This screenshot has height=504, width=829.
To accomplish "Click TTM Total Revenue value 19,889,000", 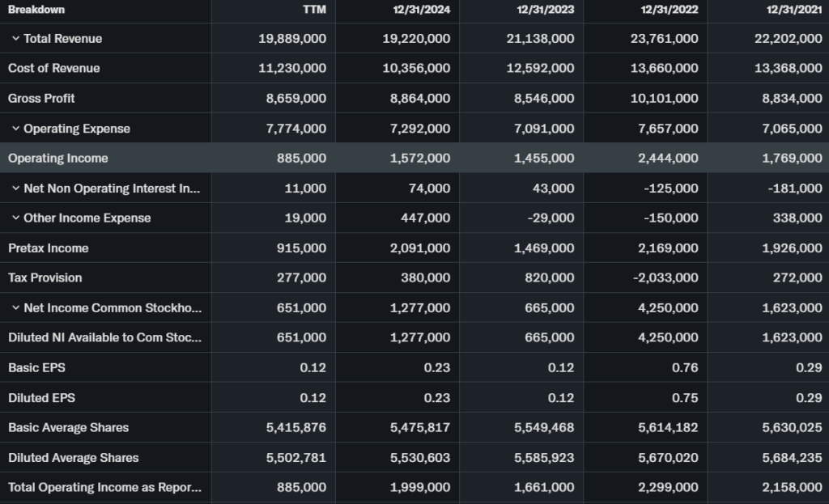I will coord(292,39).
